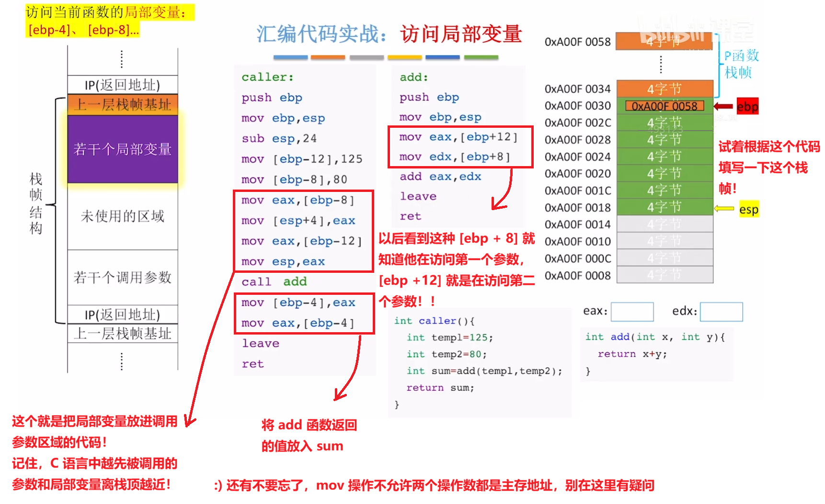Click 'push ebp' in add code
Screen dimensions: 825x504
pyautogui.click(x=429, y=97)
